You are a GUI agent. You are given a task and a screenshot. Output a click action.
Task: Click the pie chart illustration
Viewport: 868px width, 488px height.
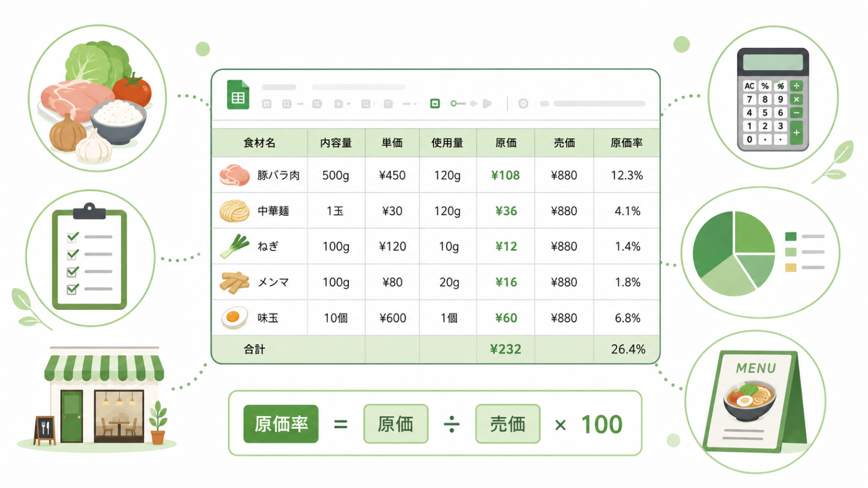(734, 253)
